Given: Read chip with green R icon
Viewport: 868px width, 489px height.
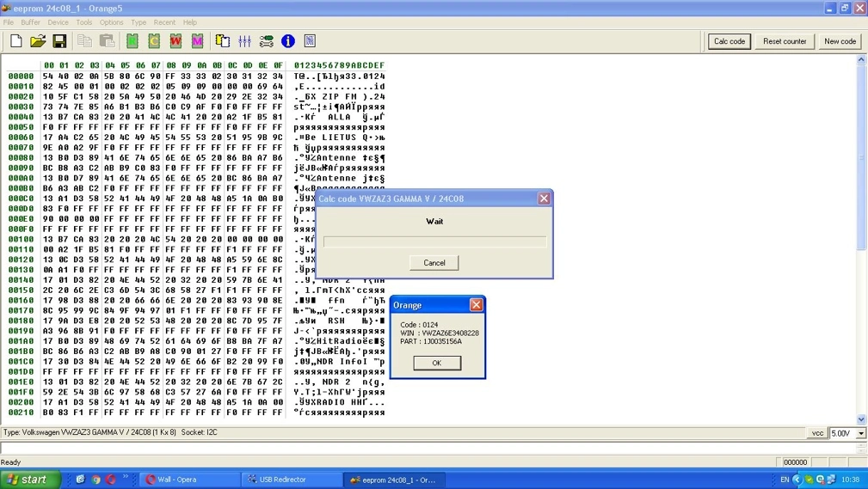Looking at the screenshot, I should 132,41.
